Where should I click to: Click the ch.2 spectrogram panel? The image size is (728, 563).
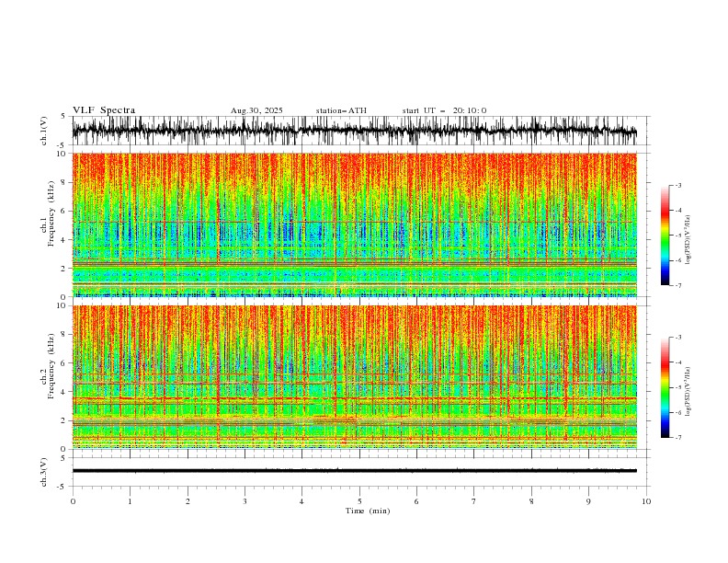coord(354,377)
